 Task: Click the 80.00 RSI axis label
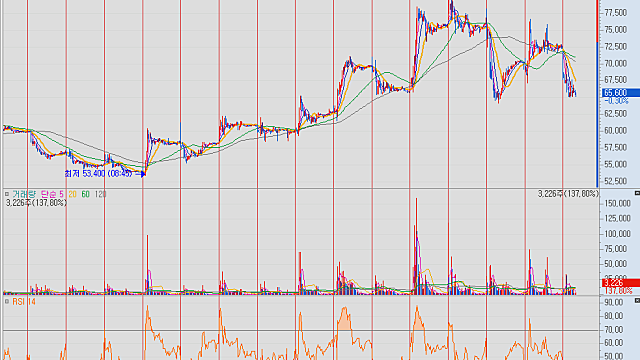613,316
